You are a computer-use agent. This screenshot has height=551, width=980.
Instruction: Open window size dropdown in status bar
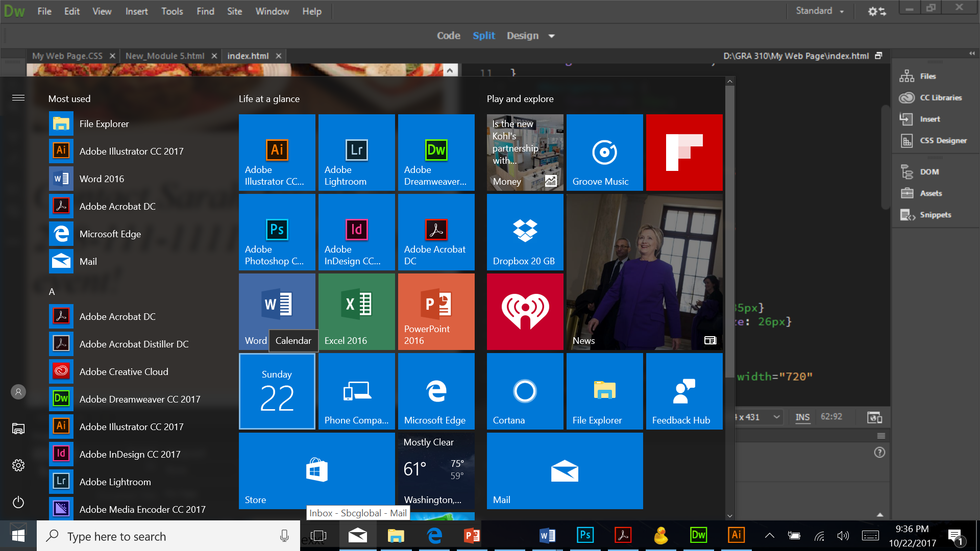pos(776,417)
